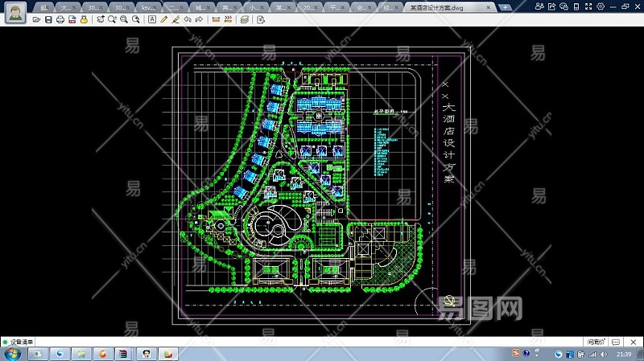
Task: Click the zoom extents magnifier icon
Action: click(x=124, y=19)
